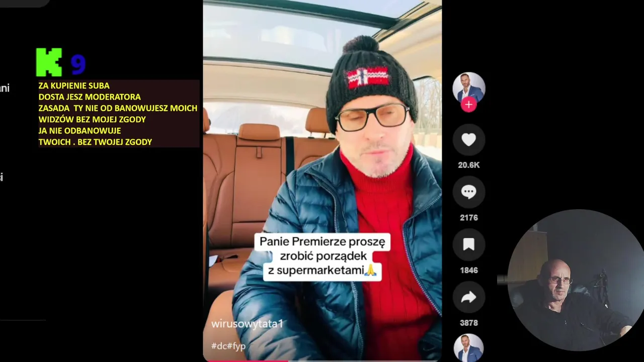The height and width of the screenshot is (362, 644).
Task: Click the 2176 comments count
Action: coord(468,218)
